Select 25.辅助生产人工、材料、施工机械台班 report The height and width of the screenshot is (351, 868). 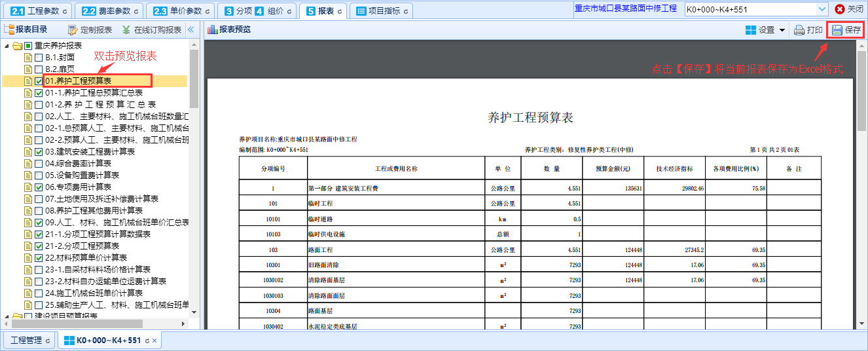(x=117, y=305)
